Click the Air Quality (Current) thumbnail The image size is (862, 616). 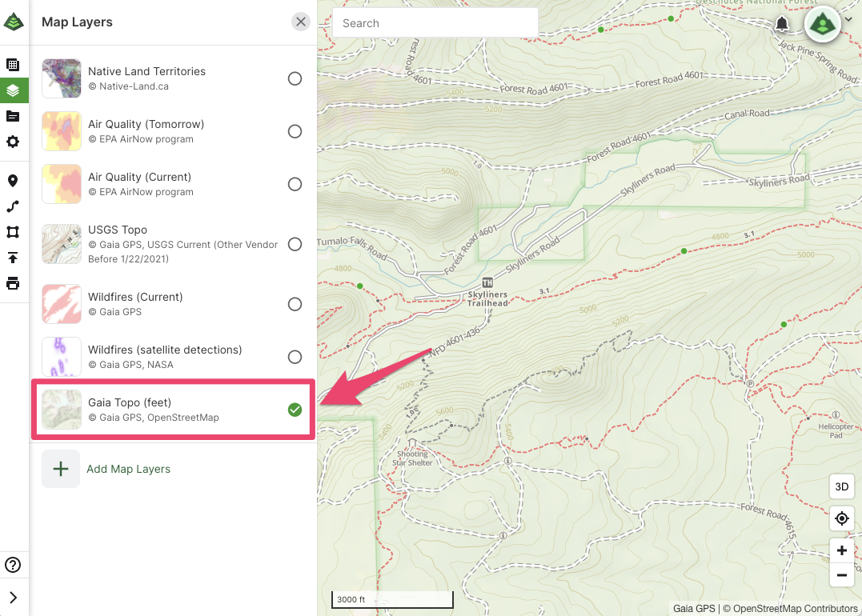pyautogui.click(x=62, y=184)
